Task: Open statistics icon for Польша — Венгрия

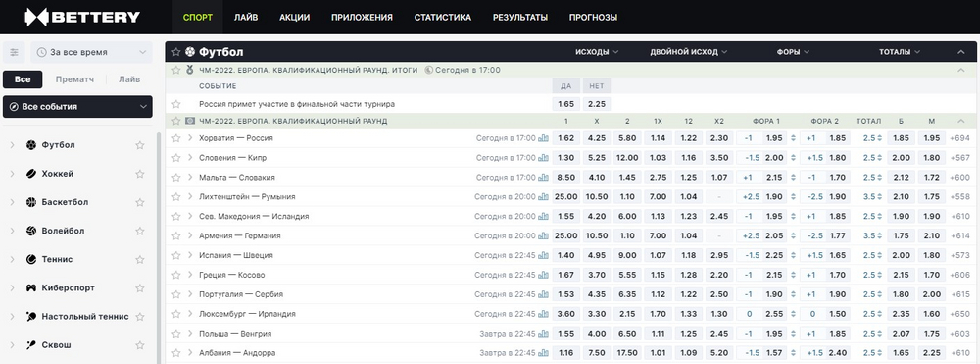Action: point(543,334)
